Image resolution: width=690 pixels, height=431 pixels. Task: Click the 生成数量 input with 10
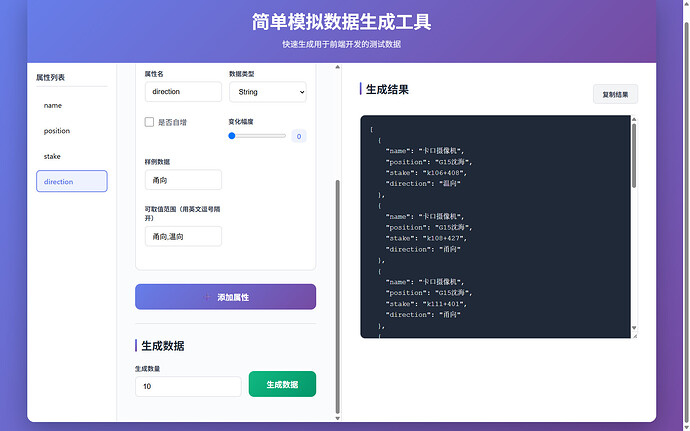[188, 386]
